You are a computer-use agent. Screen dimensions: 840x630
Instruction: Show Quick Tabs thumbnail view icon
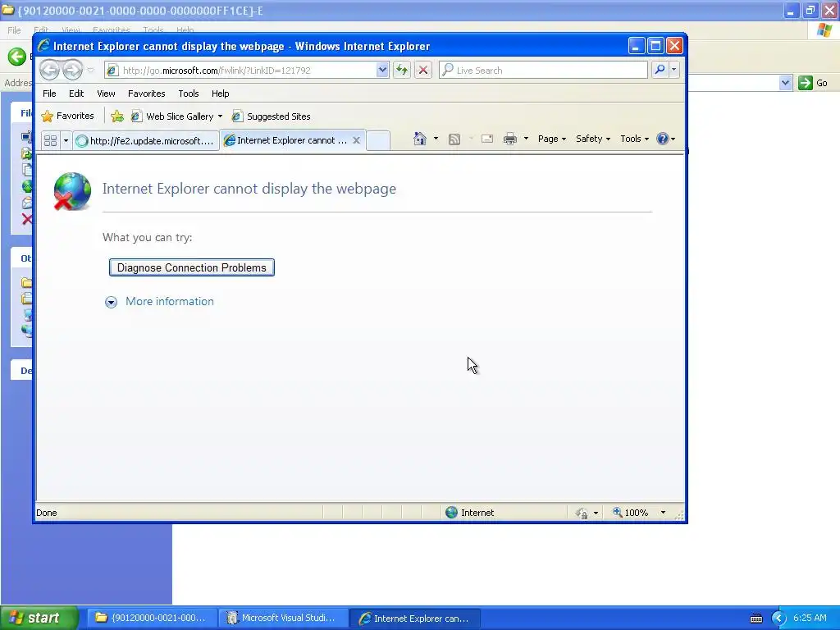point(50,140)
